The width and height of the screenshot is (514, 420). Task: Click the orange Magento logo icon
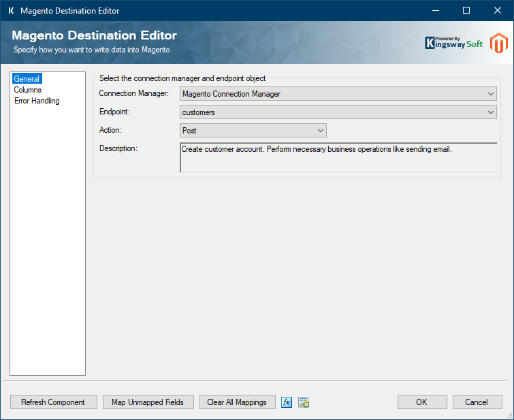(499, 43)
